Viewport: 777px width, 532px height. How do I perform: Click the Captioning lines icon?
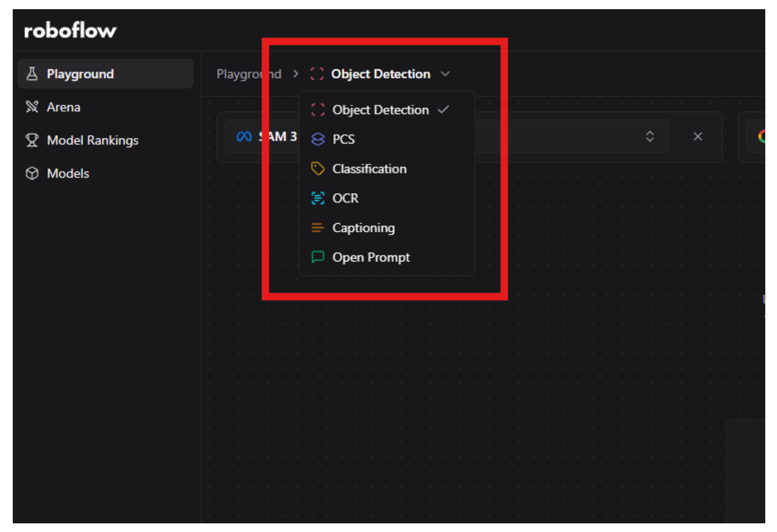[318, 228]
